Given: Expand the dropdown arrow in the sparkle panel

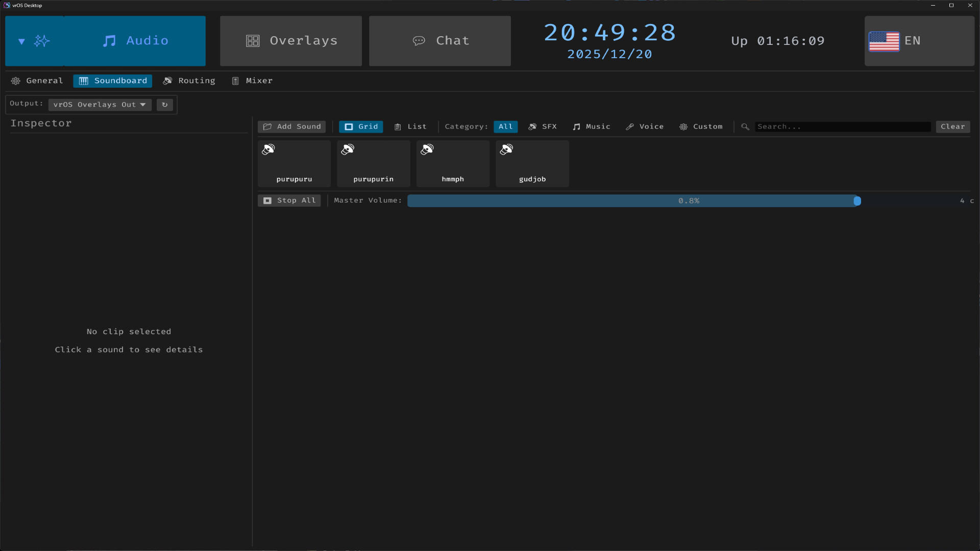Looking at the screenshot, I should (x=21, y=41).
